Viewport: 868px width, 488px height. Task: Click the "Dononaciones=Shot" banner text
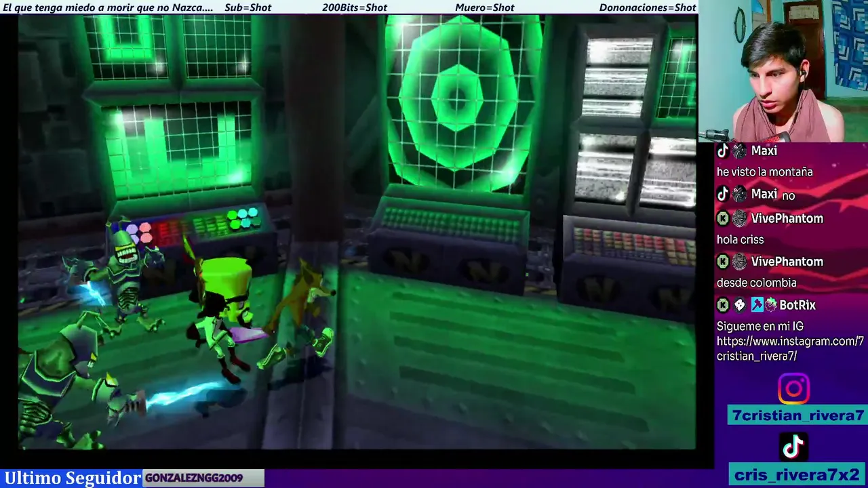(x=648, y=7)
